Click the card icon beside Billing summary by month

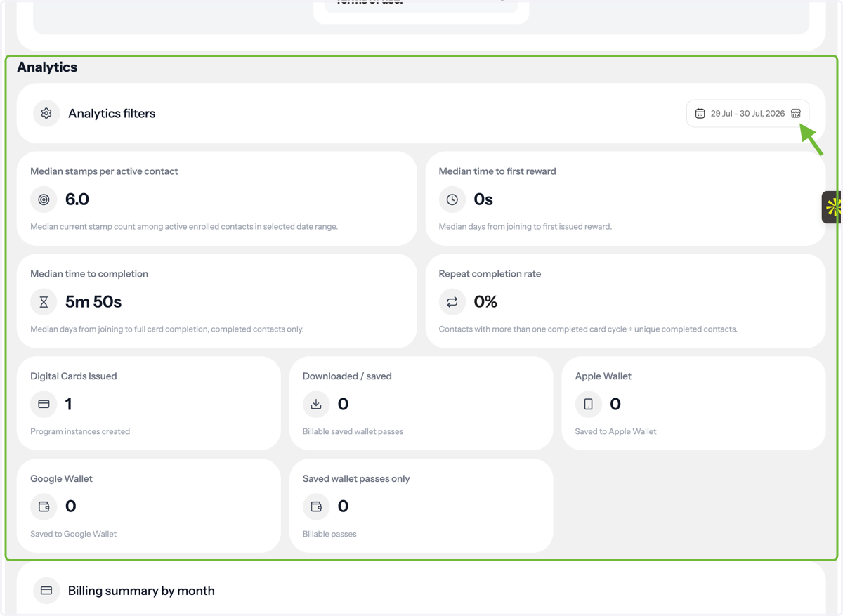tap(46, 591)
